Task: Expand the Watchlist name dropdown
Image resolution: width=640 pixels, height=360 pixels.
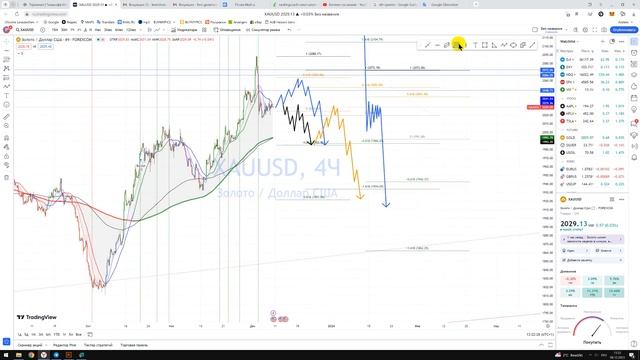Action: tap(569, 41)
